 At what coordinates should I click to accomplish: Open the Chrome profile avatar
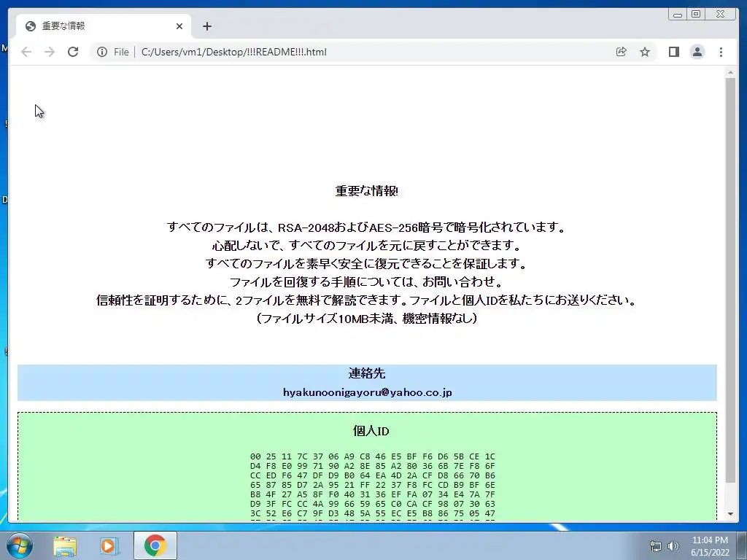click(697, 52)
